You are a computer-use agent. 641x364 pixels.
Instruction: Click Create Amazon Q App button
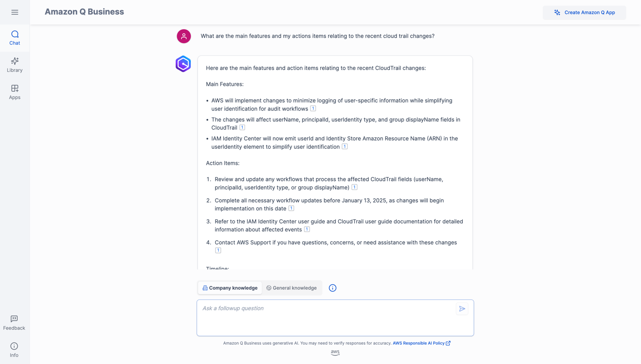click(585, 13)
